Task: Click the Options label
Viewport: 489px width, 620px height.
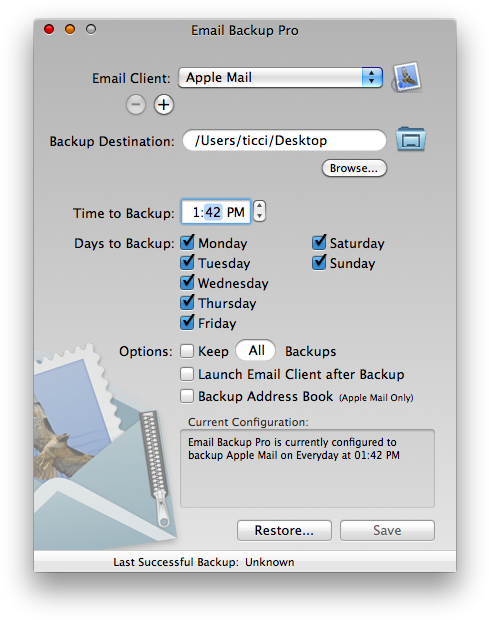Action: point(146,352)
